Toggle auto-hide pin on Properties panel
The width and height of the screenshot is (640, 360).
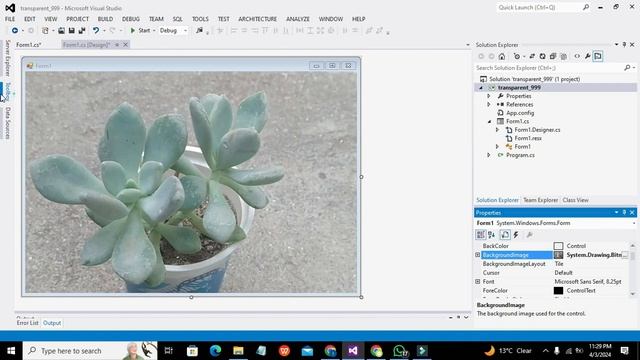point(624,213)
